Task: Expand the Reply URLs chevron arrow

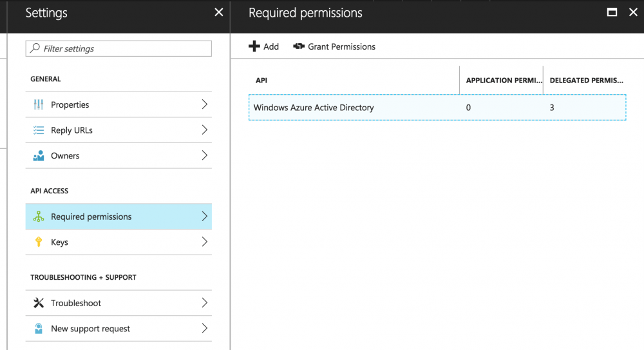Action: [204, 130]
